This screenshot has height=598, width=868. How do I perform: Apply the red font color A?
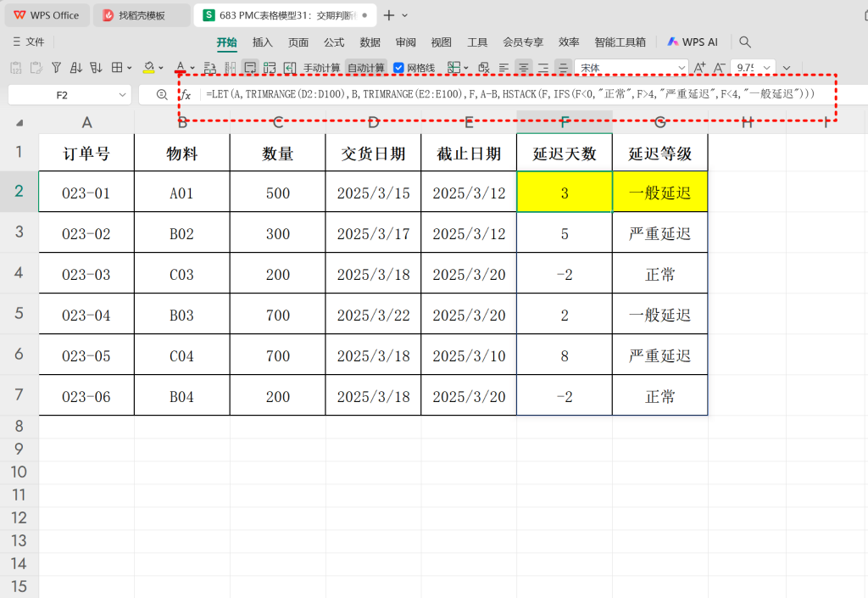pos(181,68)
